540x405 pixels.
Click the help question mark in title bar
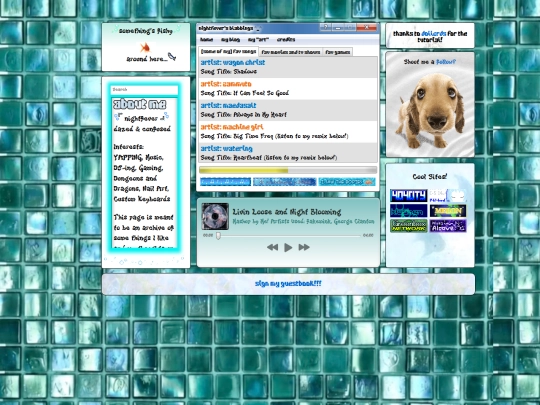point(325,27)
